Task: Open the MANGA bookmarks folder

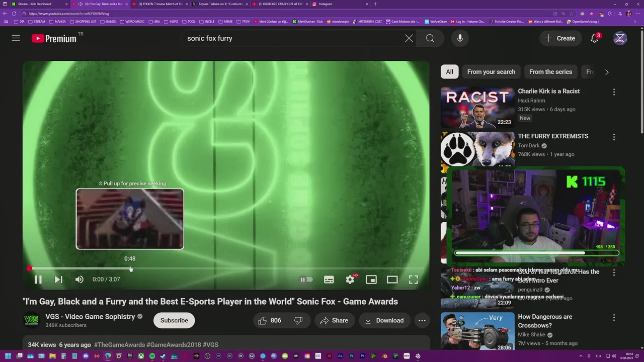Action: [57, 22]
